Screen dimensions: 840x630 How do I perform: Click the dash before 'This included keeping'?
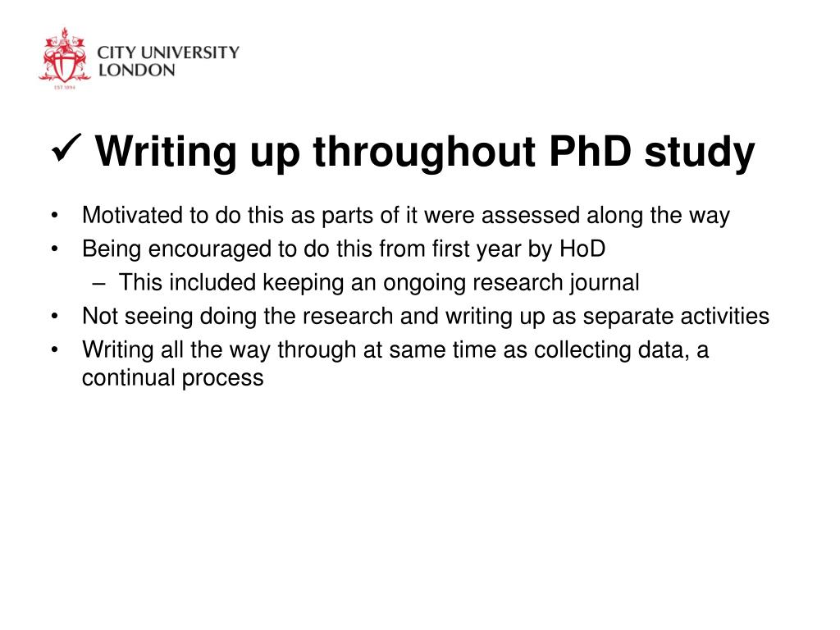tap(98, 284)
